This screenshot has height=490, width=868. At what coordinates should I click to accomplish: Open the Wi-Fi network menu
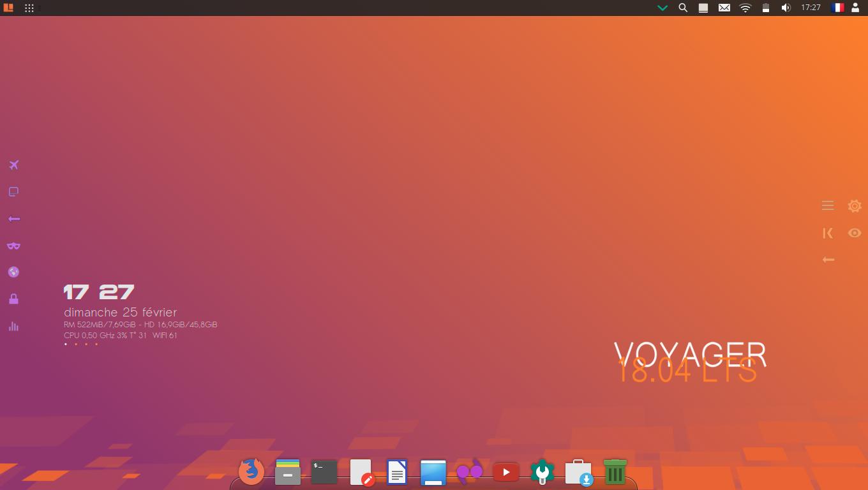(745, 8)
